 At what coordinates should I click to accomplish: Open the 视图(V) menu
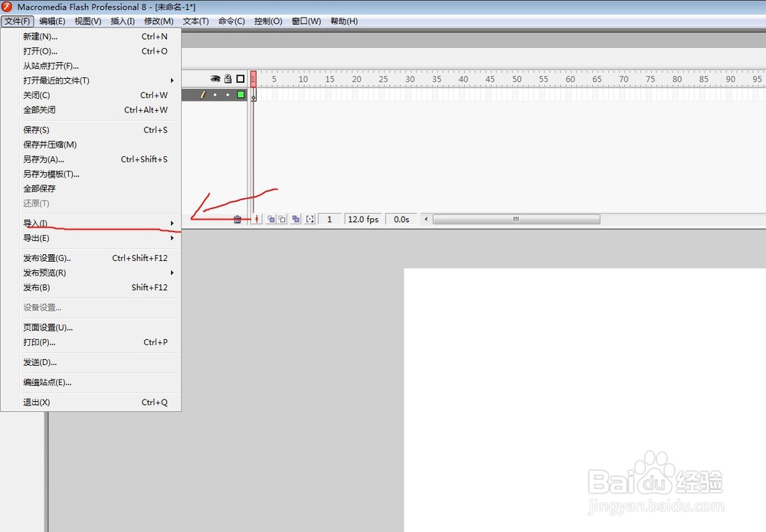tap(88, 21)
